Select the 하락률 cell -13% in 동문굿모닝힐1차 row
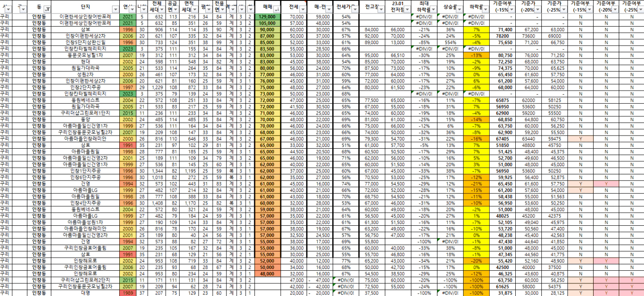 477,55
